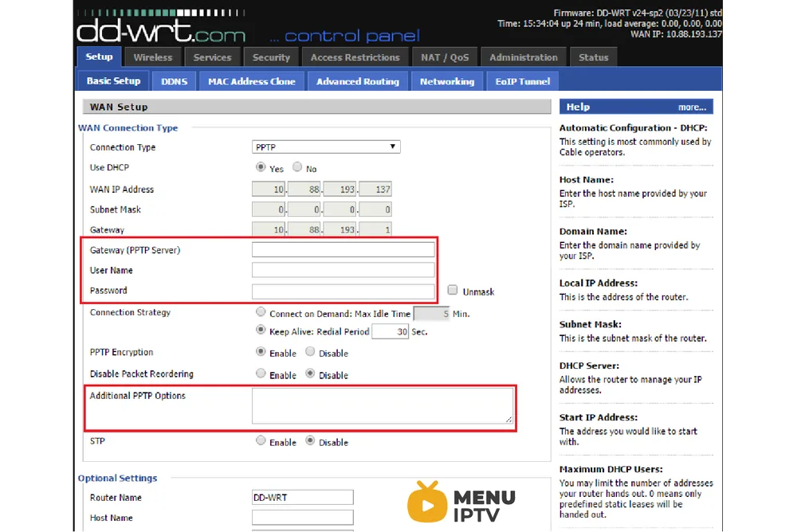Open the Connection Type dropdown showing PPTP
The height and width of the screenshot is (532, 797).
pyautogui.click(x=326, y=147)
